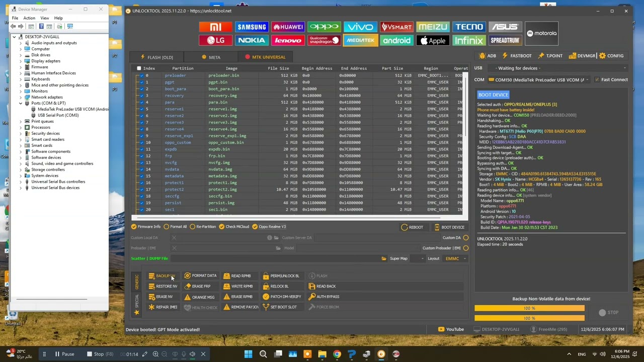
Task: Open the Device Manager File menu
Action: click(x=15, y=18)
